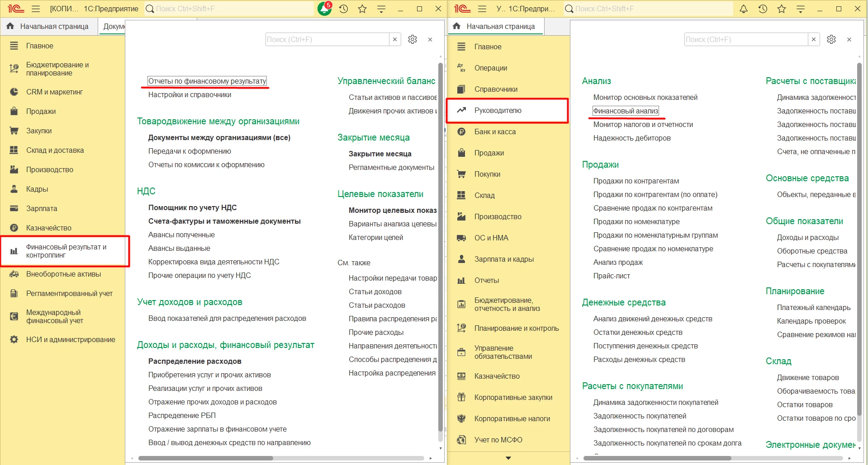
Task: Clear search field in left menu panel
Action: pos(395,39)
